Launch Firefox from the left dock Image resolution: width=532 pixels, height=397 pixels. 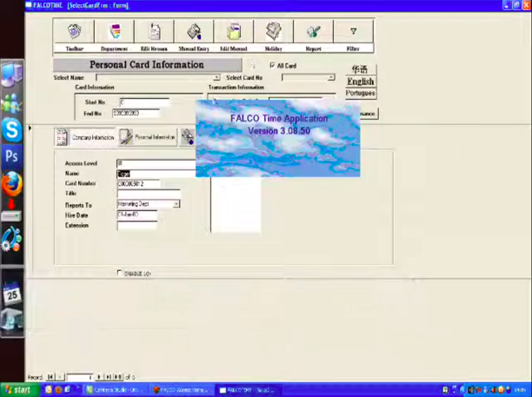(x=12, y=184)
